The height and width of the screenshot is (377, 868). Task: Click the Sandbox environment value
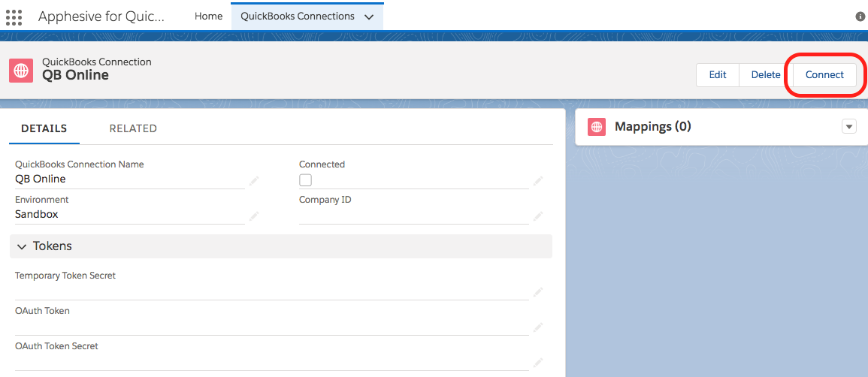pos(37,215)
